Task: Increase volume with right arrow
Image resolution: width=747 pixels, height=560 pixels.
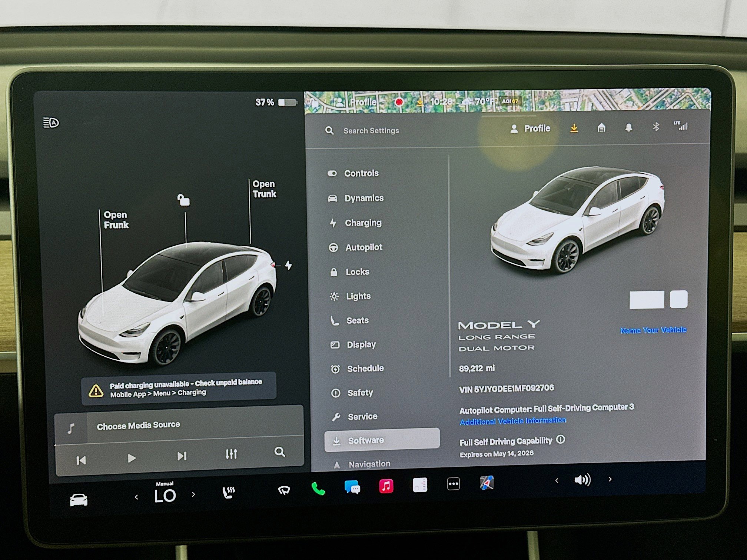Action: (x=610, y=479)
